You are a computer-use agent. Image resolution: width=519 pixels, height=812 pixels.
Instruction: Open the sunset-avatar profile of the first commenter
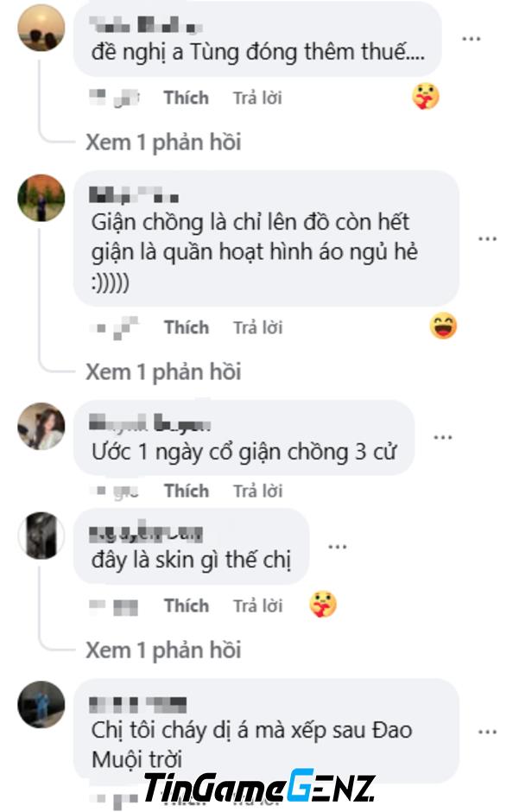pos(41,28)
